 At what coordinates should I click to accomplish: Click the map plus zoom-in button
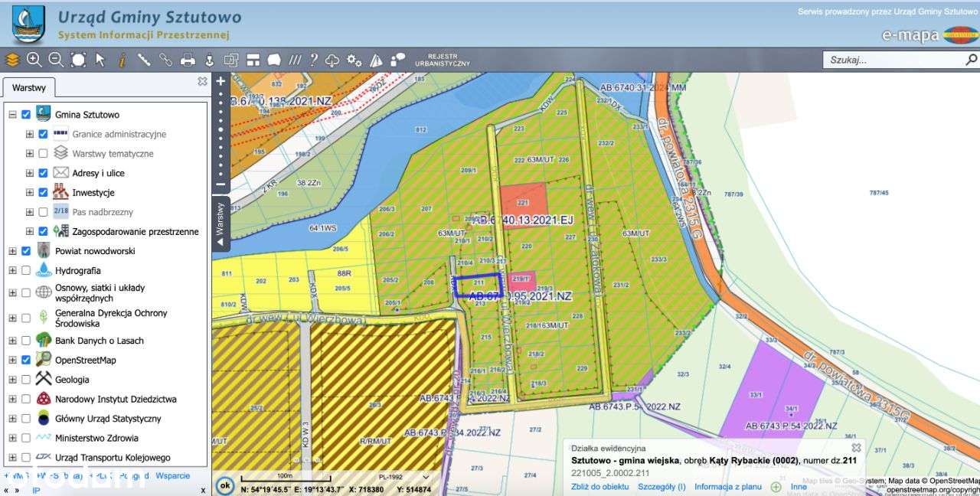coord(220,81)
